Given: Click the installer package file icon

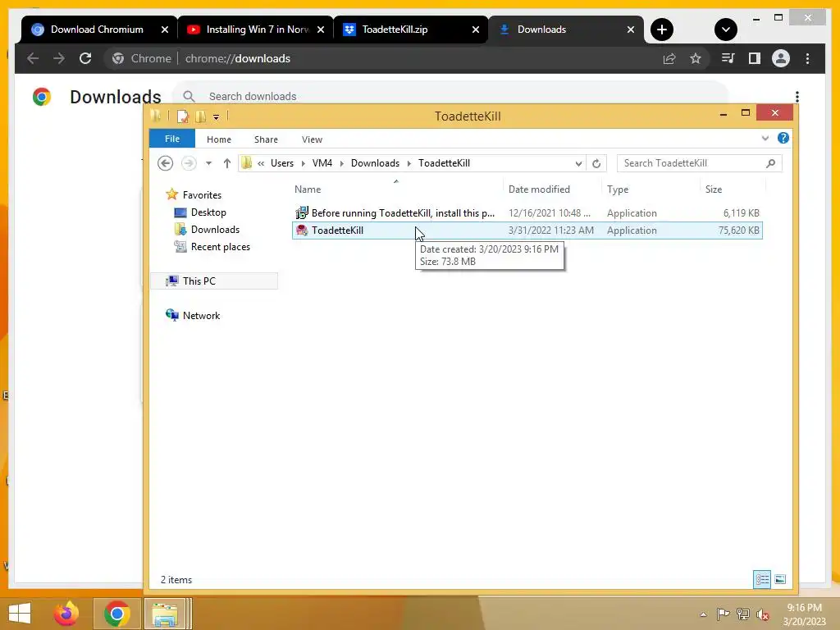Looking at the screenshot, I should tap(302, 212).
